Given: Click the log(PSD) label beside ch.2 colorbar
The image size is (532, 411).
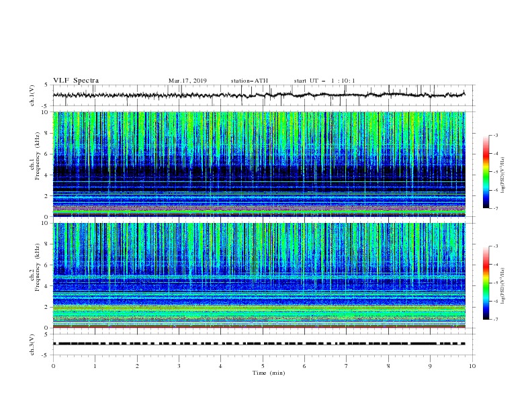Looking at the screenshot, I should click(502, 286).
